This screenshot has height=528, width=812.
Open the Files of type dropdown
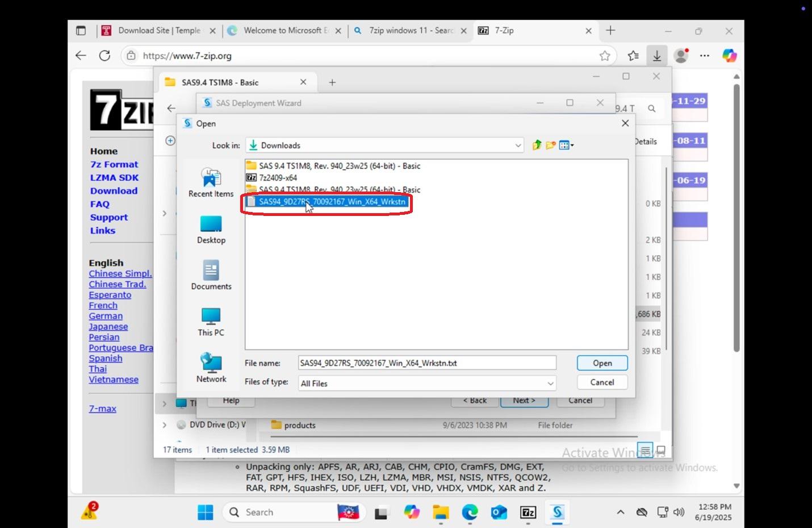pyautogui.click(x=550, y=384)
